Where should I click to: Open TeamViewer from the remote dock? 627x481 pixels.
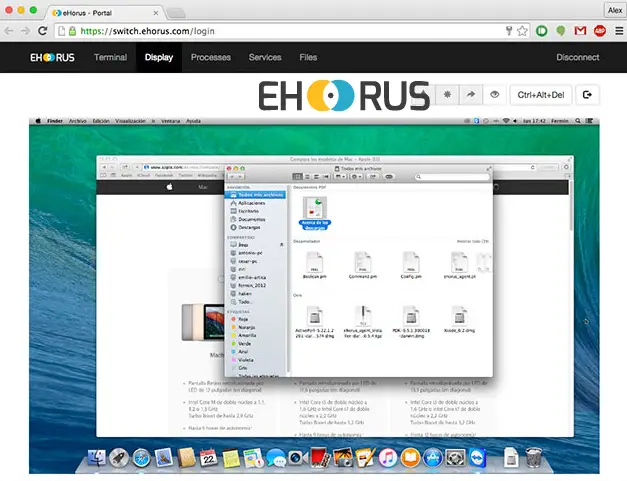tap(477, 458)
